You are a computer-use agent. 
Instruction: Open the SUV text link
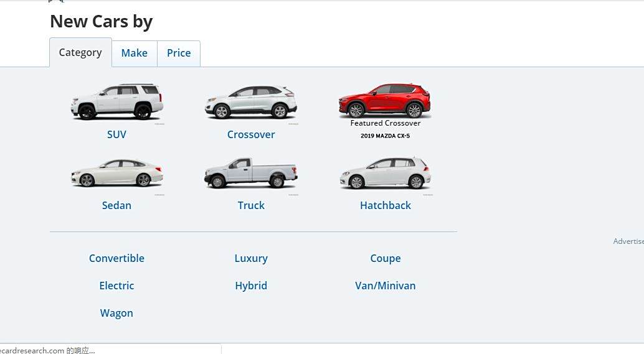pos(116,134)
